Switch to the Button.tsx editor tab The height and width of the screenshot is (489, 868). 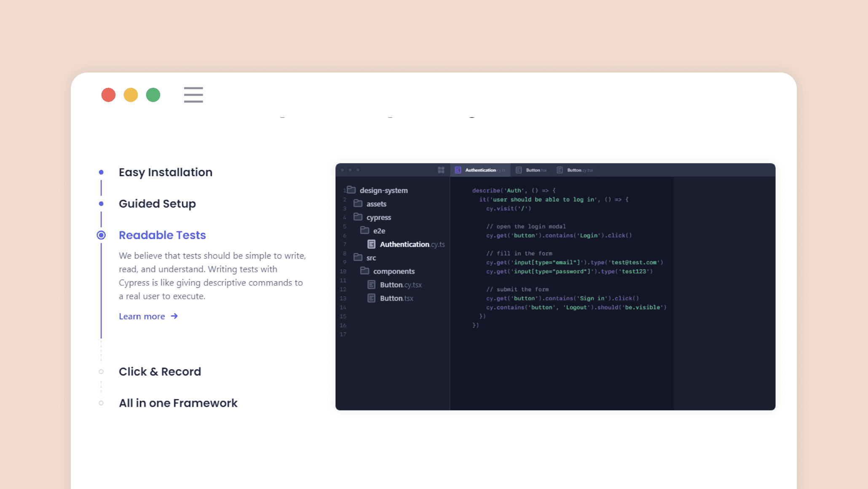click(533, 170)
